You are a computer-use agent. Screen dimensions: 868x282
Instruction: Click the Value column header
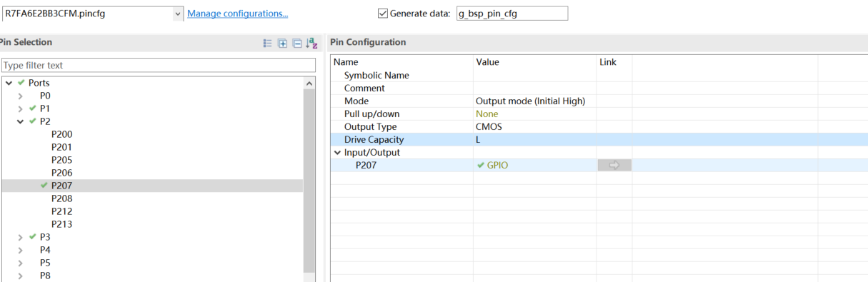[487, 62]
